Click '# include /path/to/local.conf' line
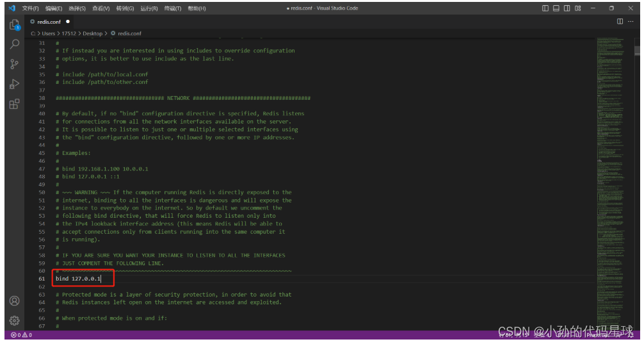This screenshot has width=644, height=344. 102,74
